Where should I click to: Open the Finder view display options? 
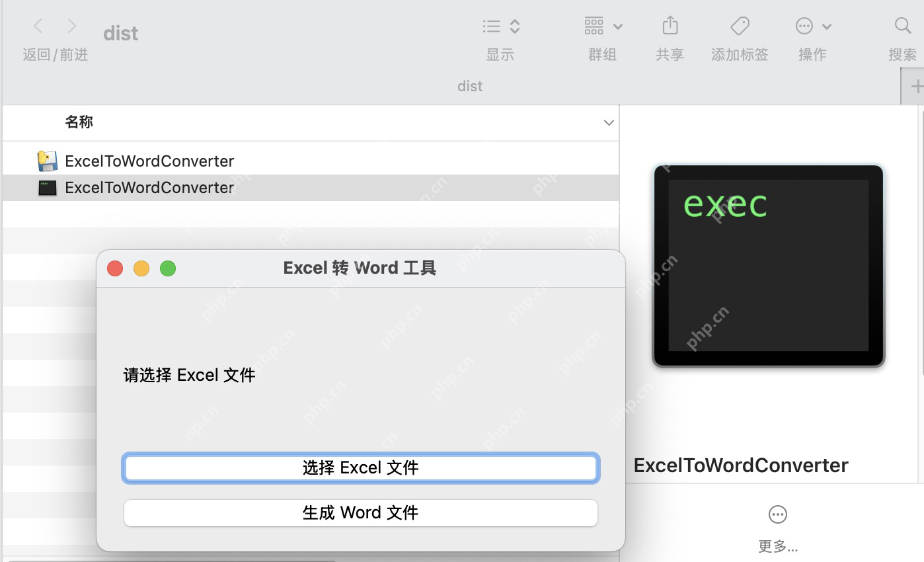coord(501,26)
